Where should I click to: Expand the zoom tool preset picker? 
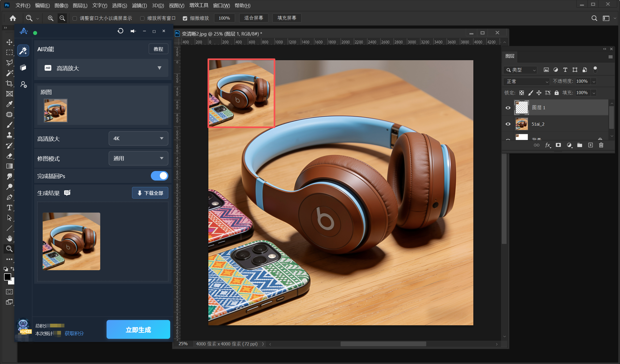pos(37,18)
